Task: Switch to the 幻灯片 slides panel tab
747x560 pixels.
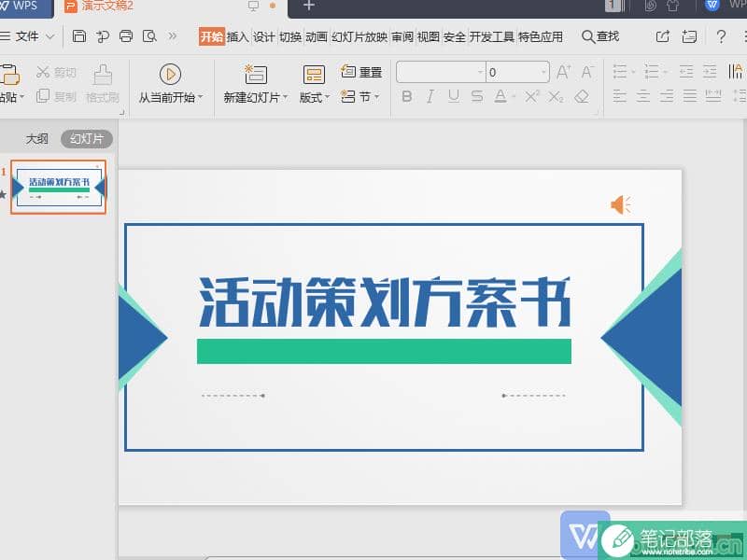Action: [x=87, y=139]
